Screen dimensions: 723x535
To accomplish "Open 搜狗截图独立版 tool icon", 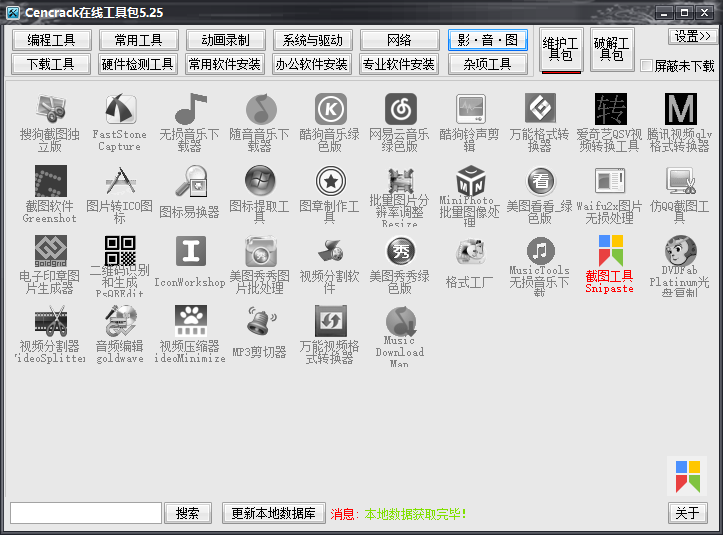I will 50,109.
